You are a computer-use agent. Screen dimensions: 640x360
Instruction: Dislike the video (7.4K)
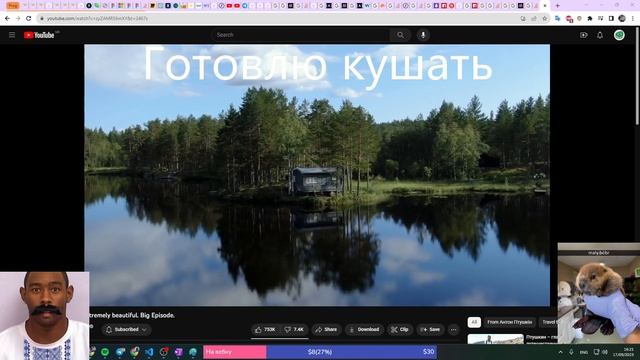coord(294,329)
